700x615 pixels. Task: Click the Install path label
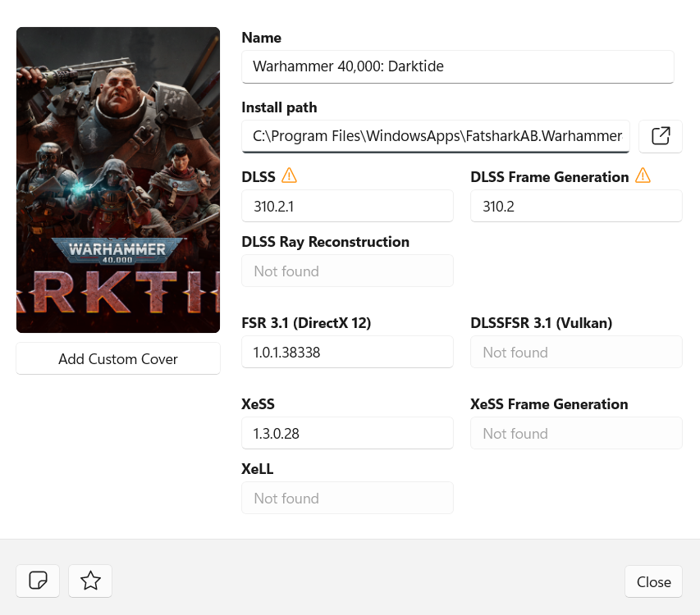(x=279, y=107)
